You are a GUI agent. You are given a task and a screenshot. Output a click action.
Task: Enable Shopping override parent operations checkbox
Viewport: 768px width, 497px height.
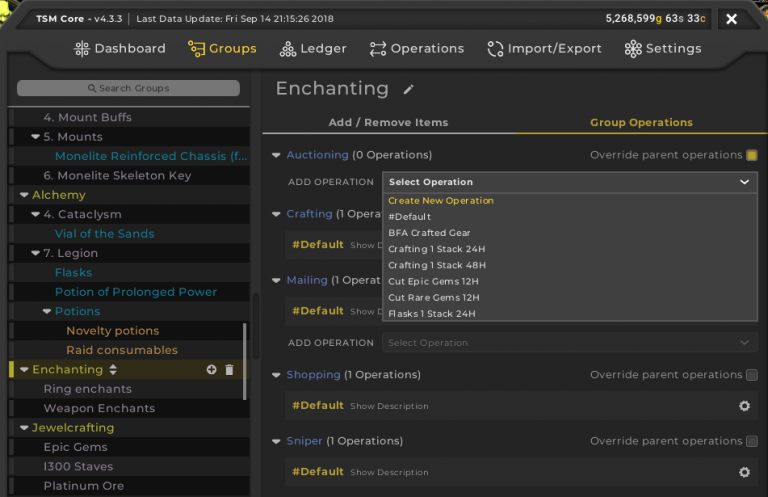(752, 375)
